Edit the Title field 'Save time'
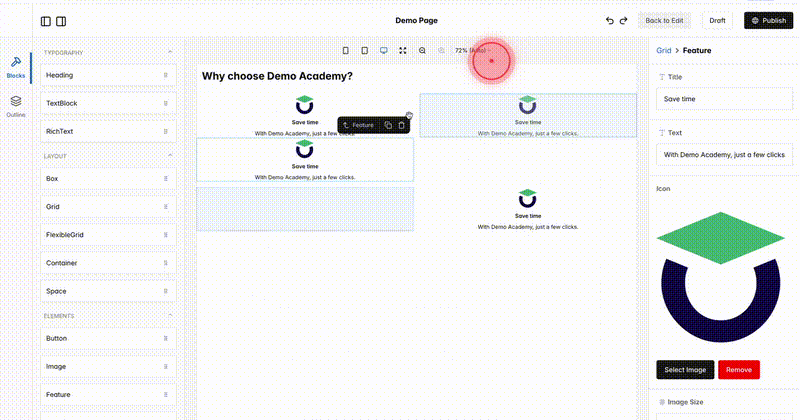The height and width of the screenshot is (420, 800). 724,99
